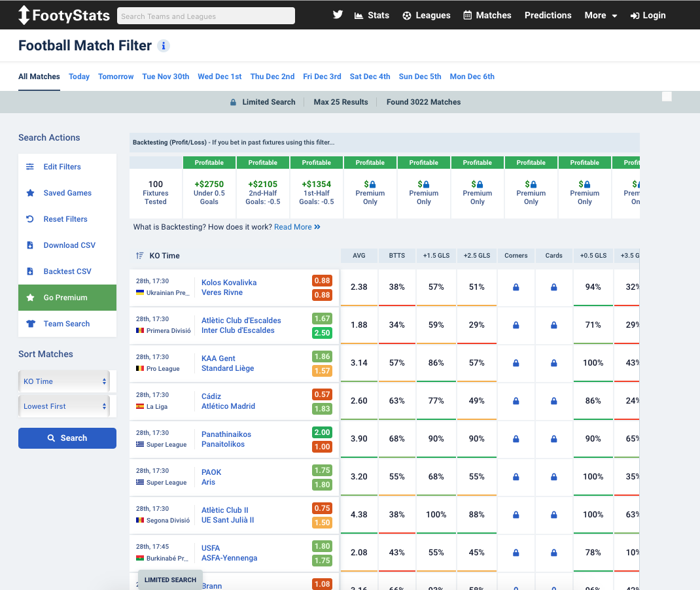700x590 pixels.
Task: Select the Fri Dec 3rd tab
Action: [x=322, y=77]
